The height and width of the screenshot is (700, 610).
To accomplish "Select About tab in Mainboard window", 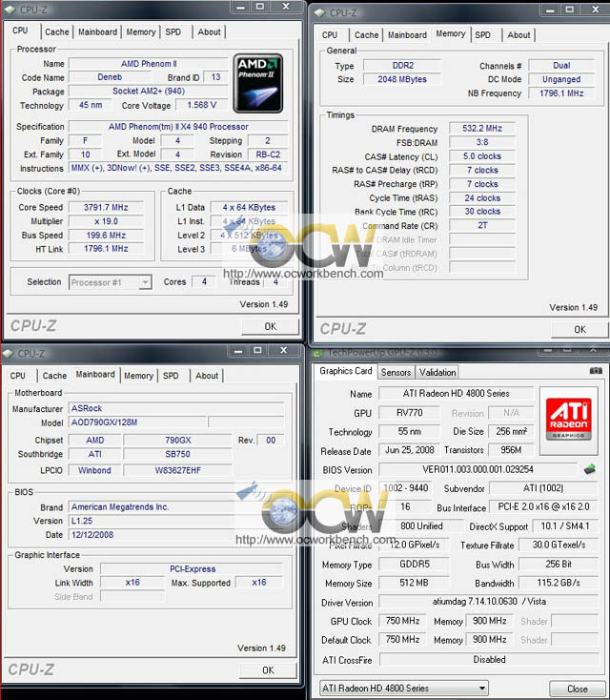I will click(207, 376).
